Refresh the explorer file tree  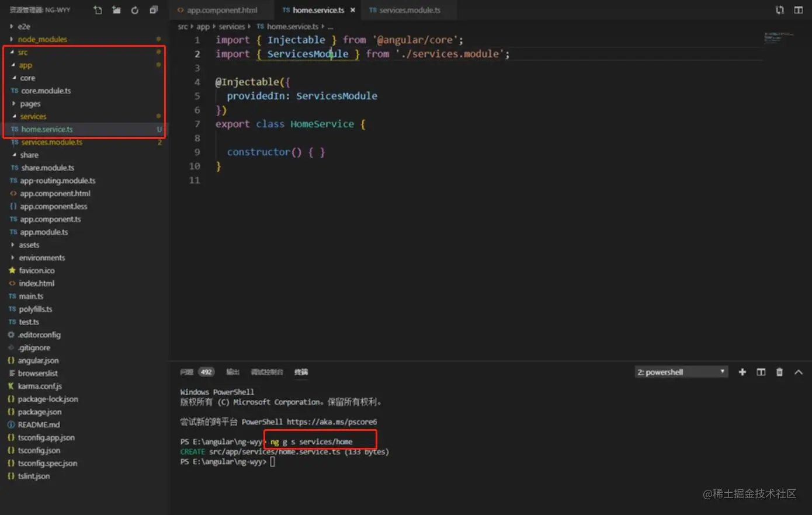click(x=135, y=10)
